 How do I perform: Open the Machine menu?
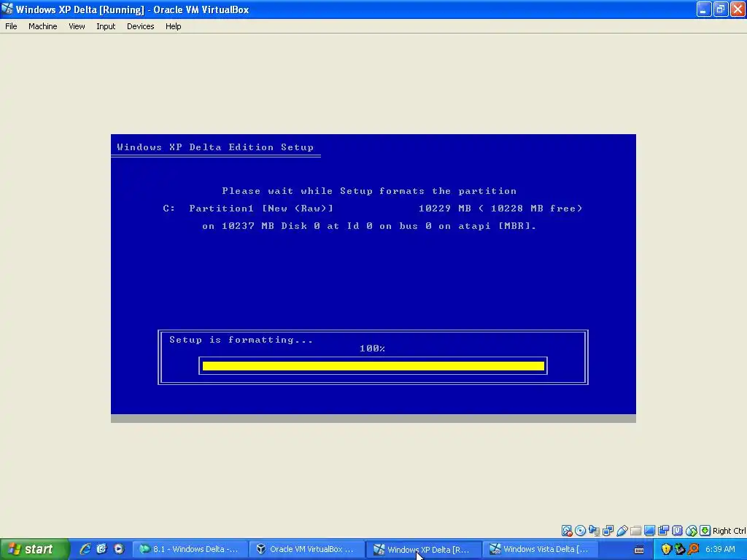point(43,26)
